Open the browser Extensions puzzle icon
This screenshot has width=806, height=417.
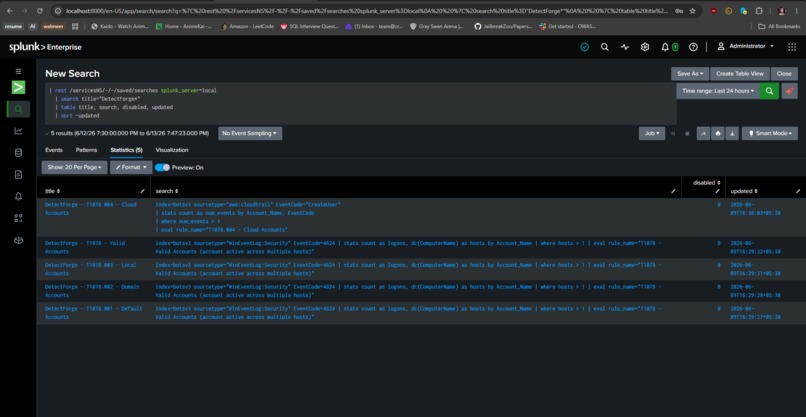click(759, 11)
